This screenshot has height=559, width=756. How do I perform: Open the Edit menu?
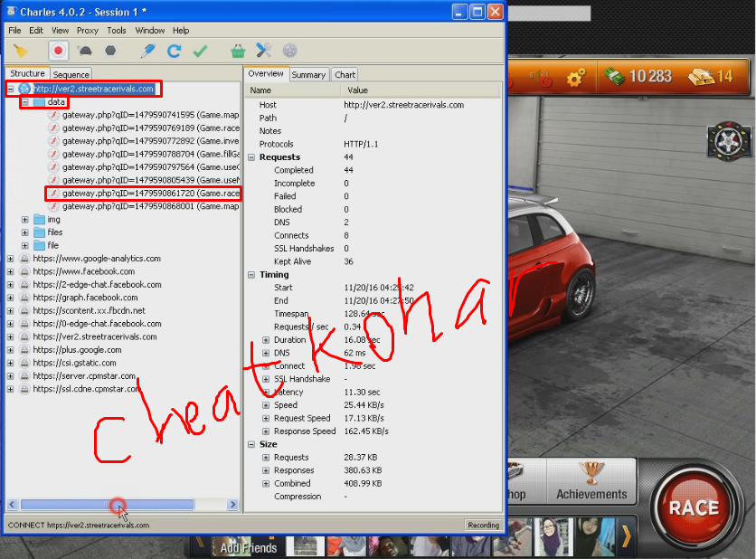click(x=36, y=31)
